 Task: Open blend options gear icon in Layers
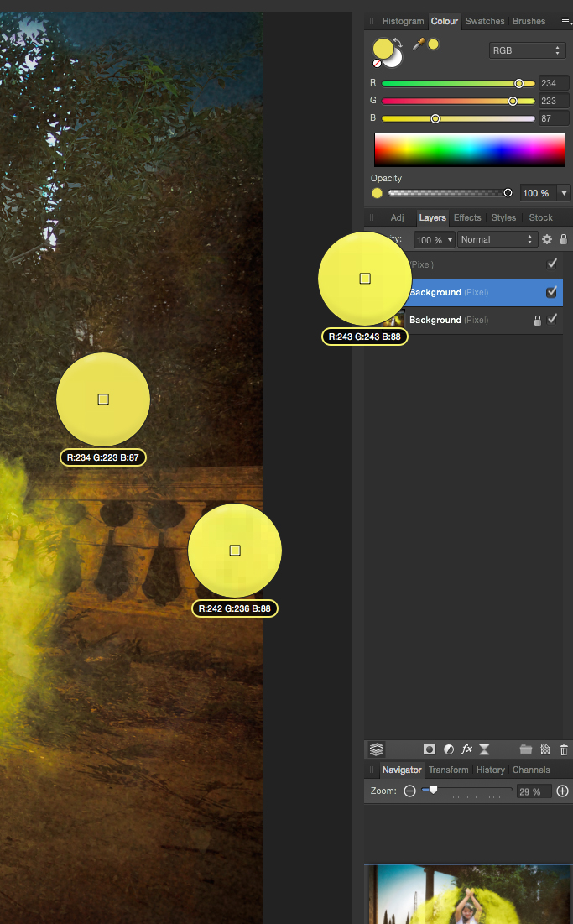547,239
